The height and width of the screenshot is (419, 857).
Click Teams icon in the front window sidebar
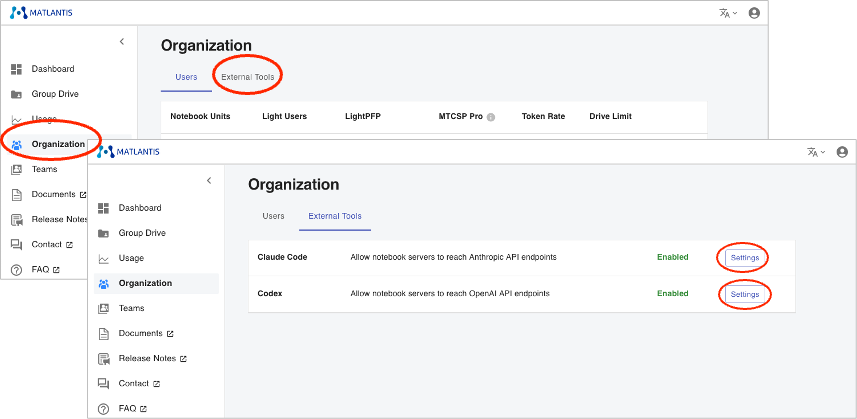pos(103,309)
